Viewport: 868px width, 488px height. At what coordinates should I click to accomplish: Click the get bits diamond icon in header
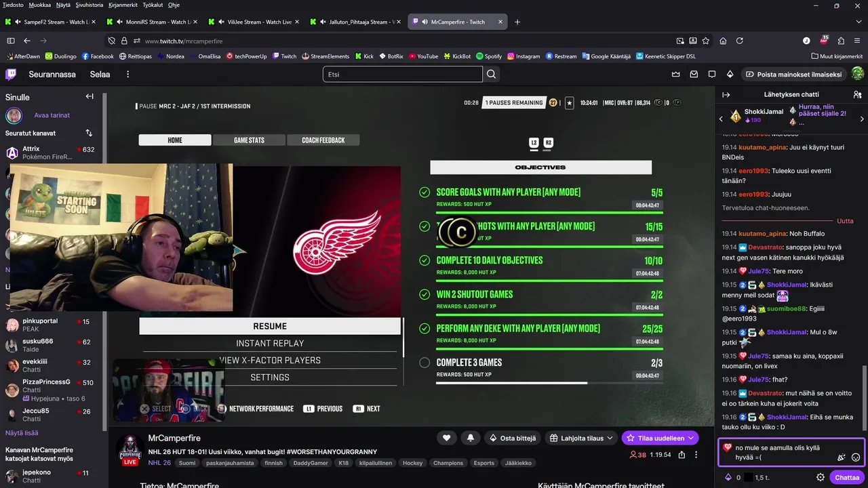[x=730, y=74]
